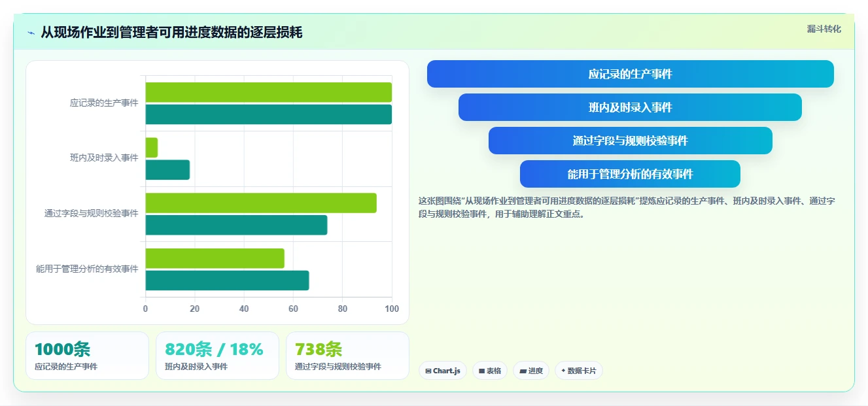Click the sparkle icon in 数据卡片 chip

click(563, 371)
